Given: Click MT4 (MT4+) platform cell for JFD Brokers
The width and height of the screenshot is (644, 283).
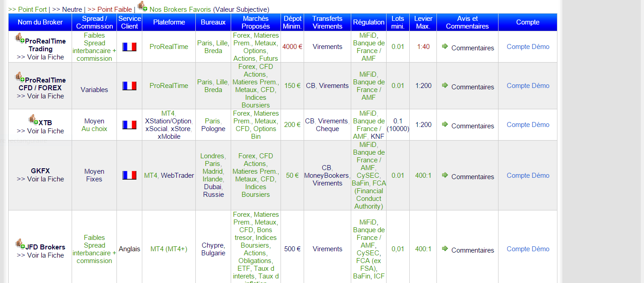Looking at the screenshot, I should click(x=169, y=249).
